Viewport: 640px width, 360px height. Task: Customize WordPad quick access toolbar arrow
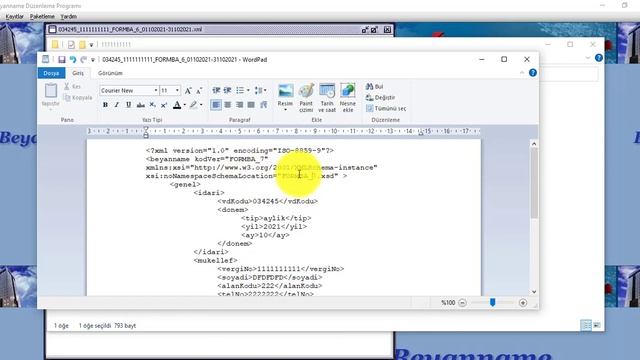coord(93,60)
